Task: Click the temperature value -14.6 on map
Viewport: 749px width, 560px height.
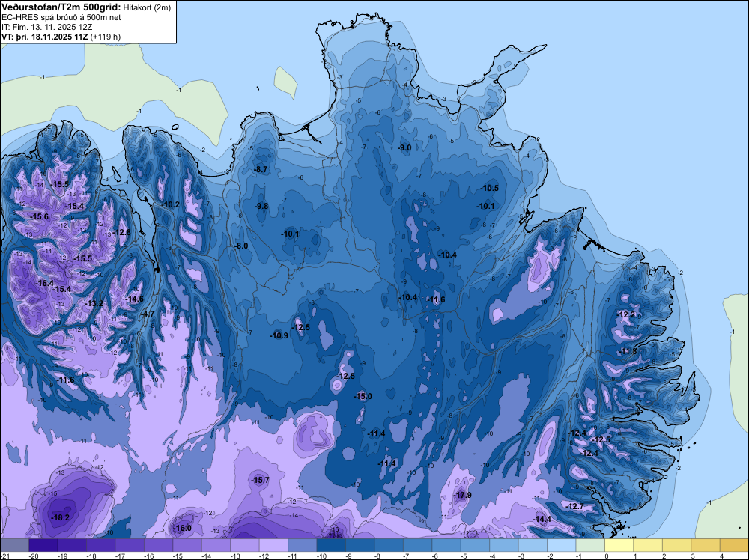Action: [134, 299]
